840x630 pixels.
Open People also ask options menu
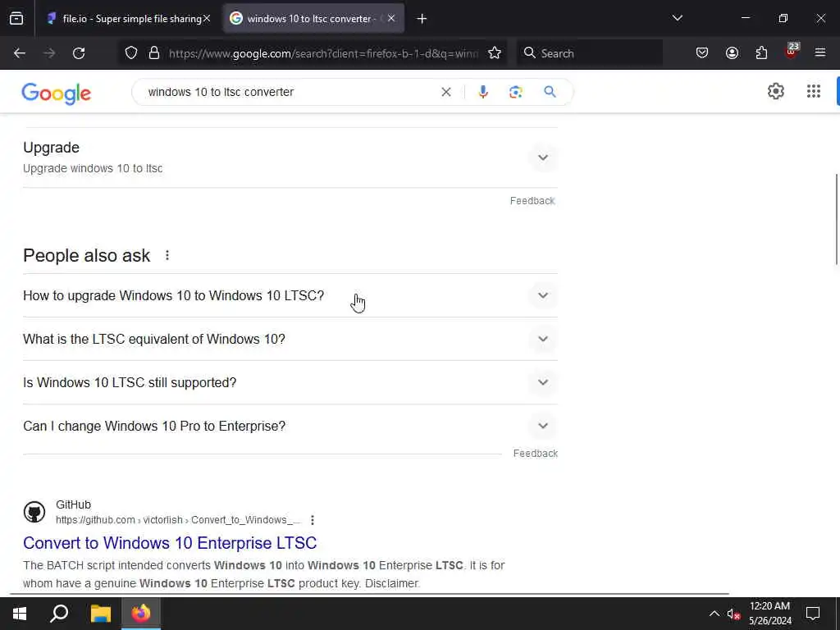click(167, 256)
